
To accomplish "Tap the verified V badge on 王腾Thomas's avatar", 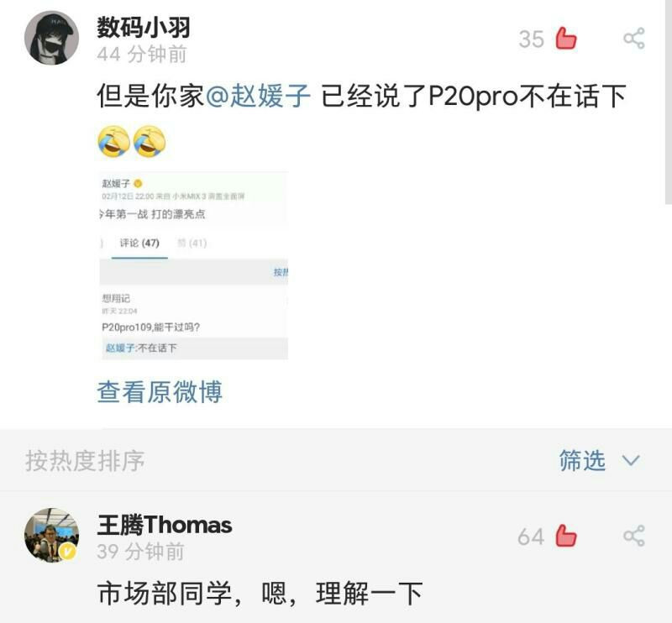I will [x=67, y=552].
